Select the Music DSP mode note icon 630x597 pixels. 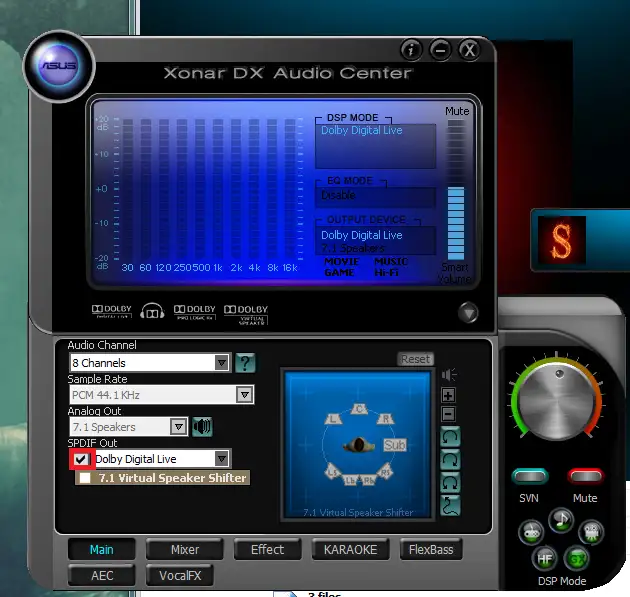click(x=561, y=521)
